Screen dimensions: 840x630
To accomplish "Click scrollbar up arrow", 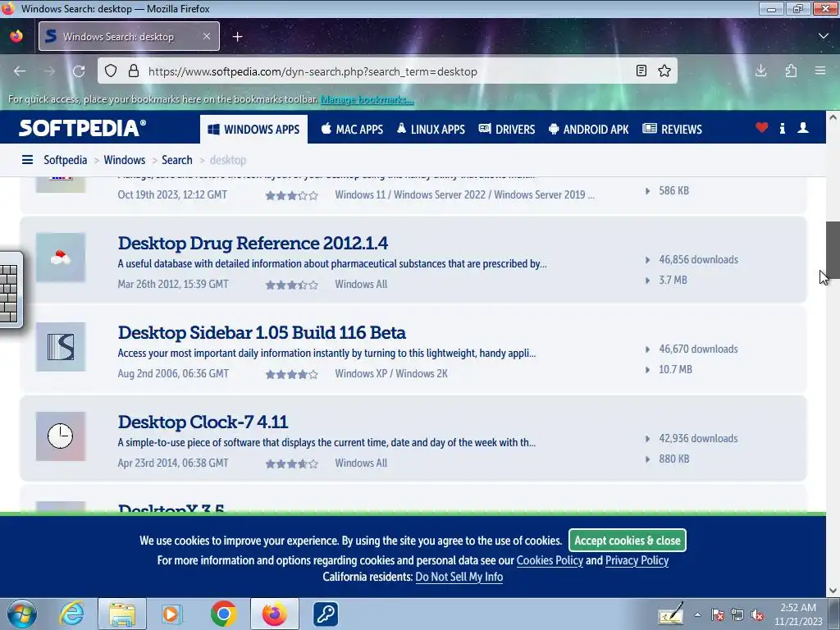I will [833, 117].
